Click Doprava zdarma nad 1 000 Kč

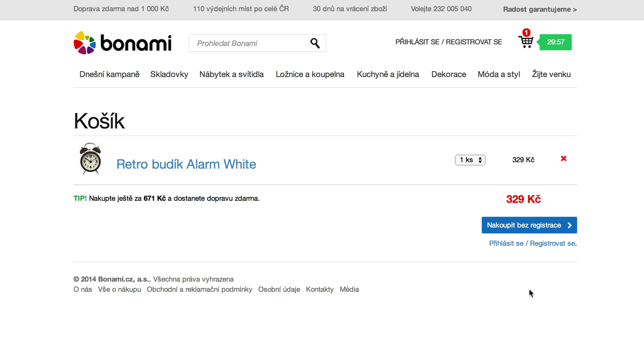point(121,9)
